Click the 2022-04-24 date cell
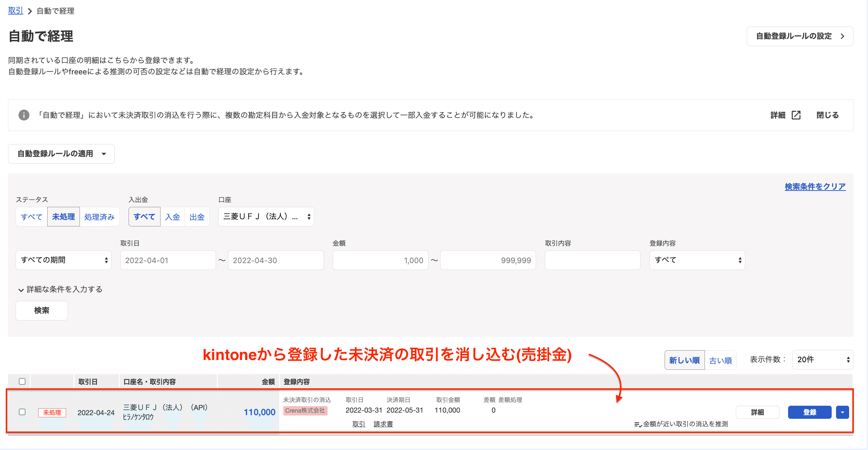Screen dimensions: 868x450 click(96, 413)
